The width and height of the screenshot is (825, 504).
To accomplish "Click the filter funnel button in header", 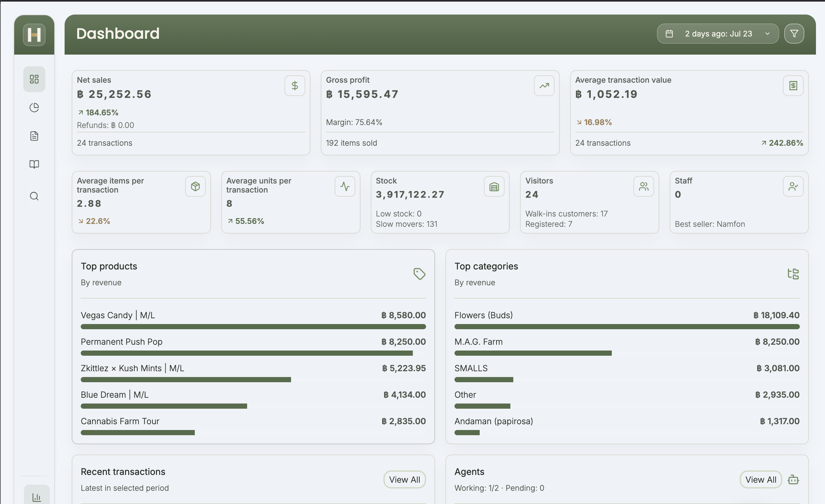I will click(794, 34).
